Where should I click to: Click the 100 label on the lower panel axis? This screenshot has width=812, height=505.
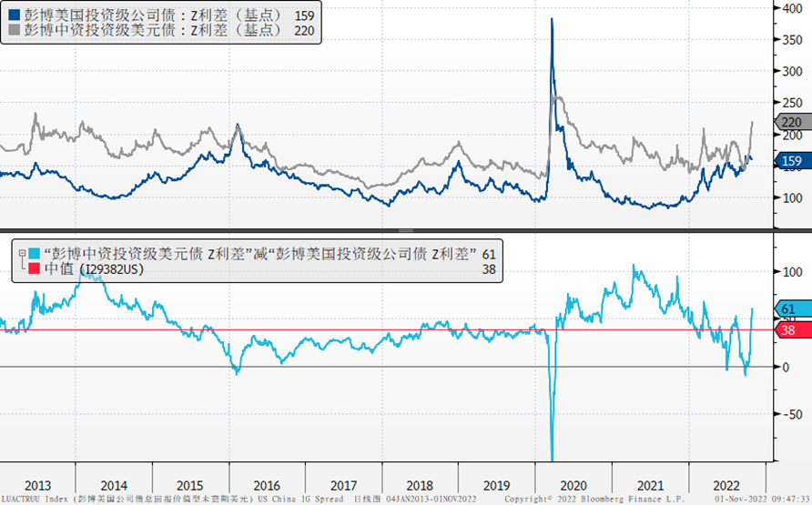coord(792,272)
